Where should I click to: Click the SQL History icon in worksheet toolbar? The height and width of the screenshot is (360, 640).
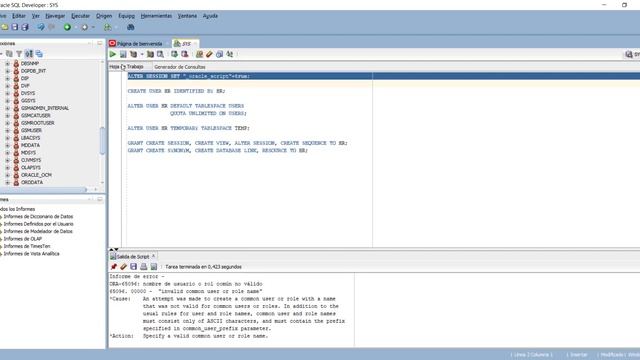219,54
